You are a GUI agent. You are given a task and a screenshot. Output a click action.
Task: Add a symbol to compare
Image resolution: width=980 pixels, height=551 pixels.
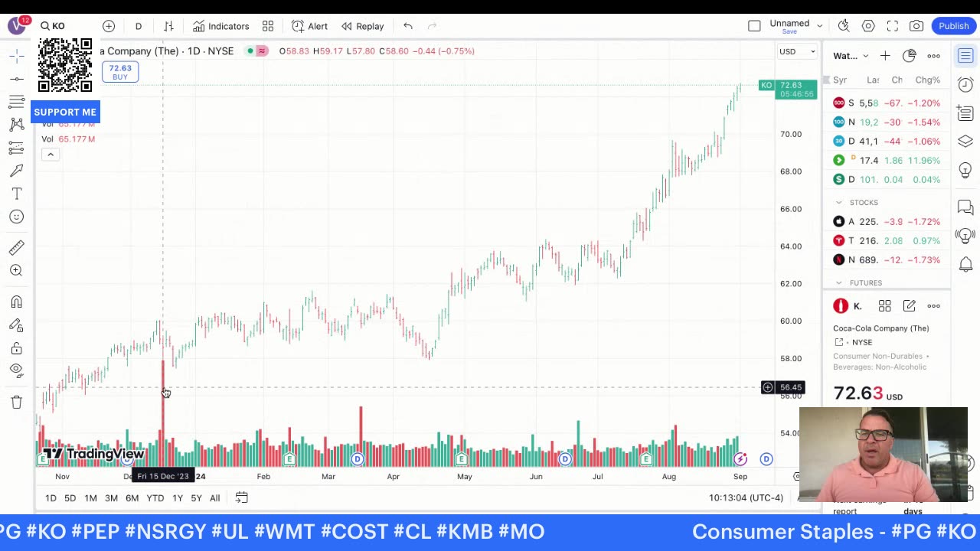(109, 26)
